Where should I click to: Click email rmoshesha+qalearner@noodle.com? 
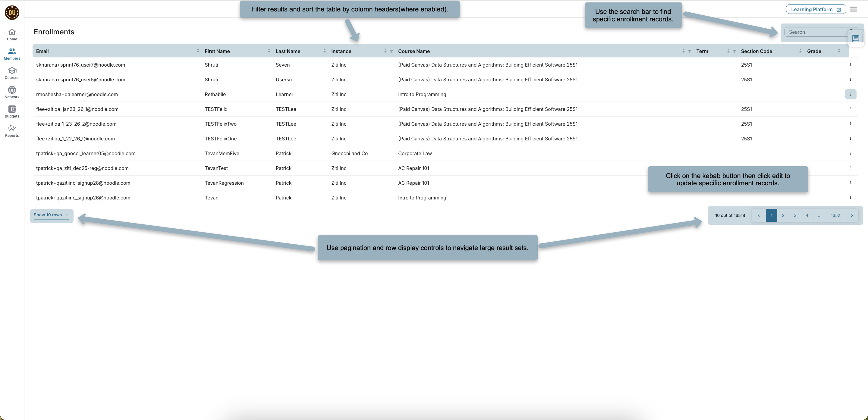pos(77,95)
